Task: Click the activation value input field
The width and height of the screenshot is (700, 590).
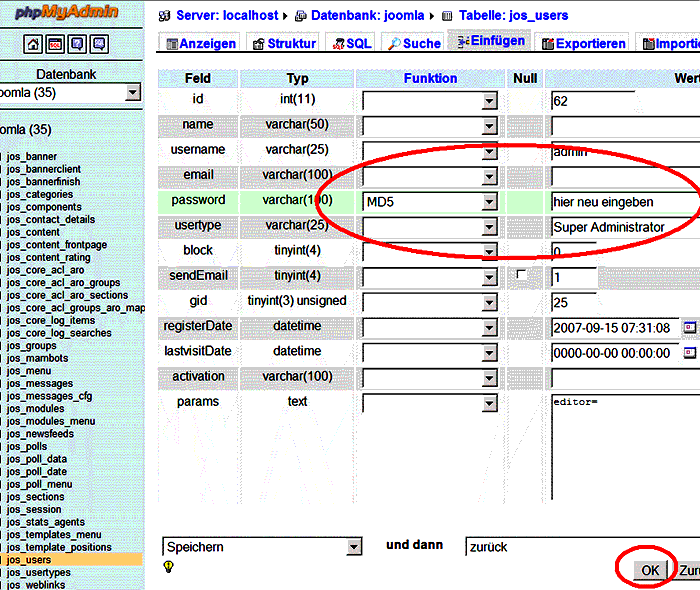Action: point(625,378)
